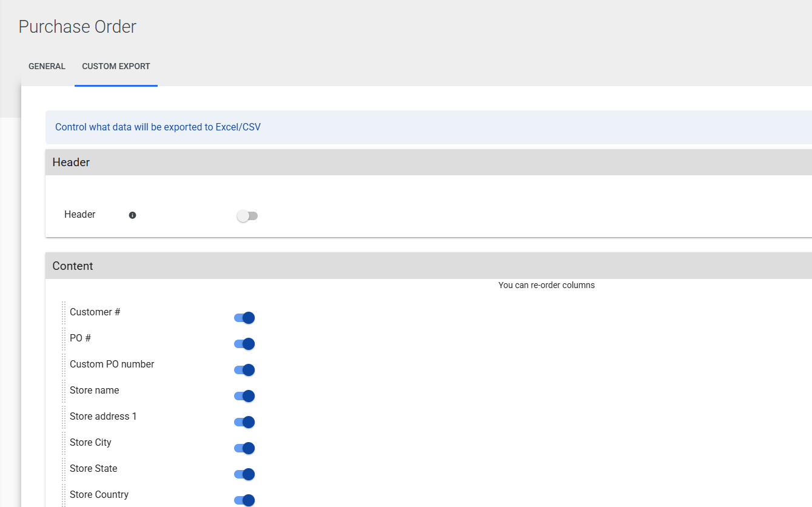This screenshot has height=507, width=812.
Task: Disable the Customer # column toggle
Action: pos(244,318)
